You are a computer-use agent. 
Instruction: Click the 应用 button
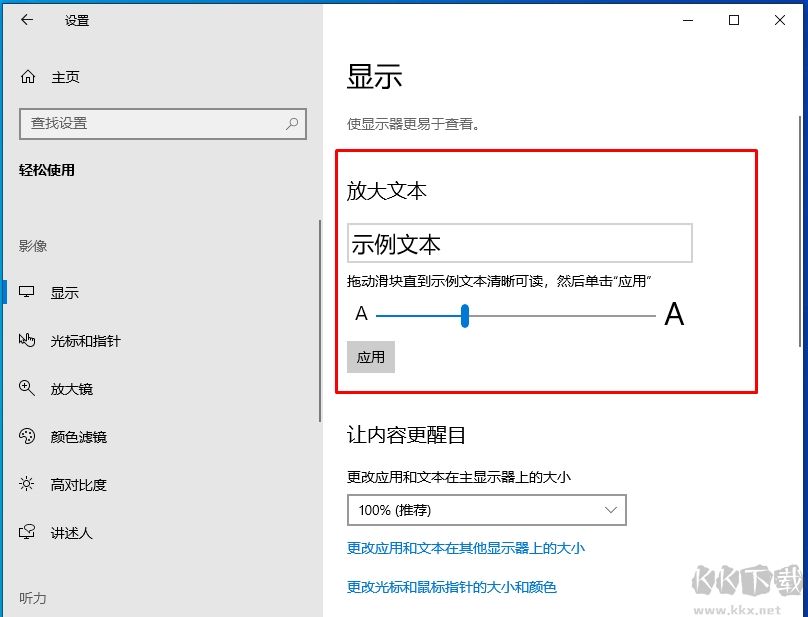370,357
